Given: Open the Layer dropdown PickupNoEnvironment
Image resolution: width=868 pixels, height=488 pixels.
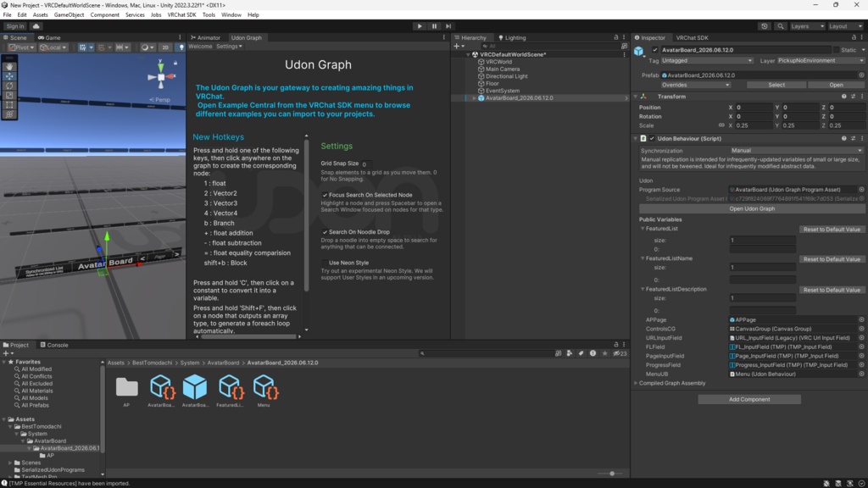Looking at the screenshot, I should [x=821, y=60].
